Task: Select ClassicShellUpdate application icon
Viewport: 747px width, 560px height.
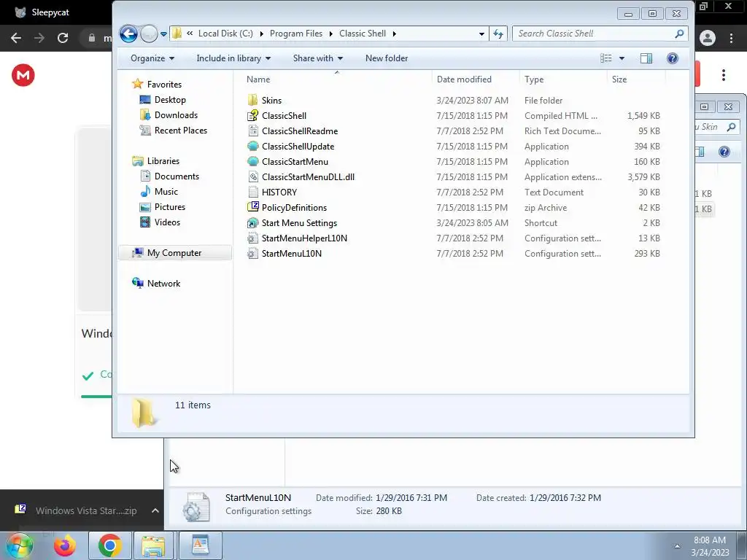Action: coord(252,146)
